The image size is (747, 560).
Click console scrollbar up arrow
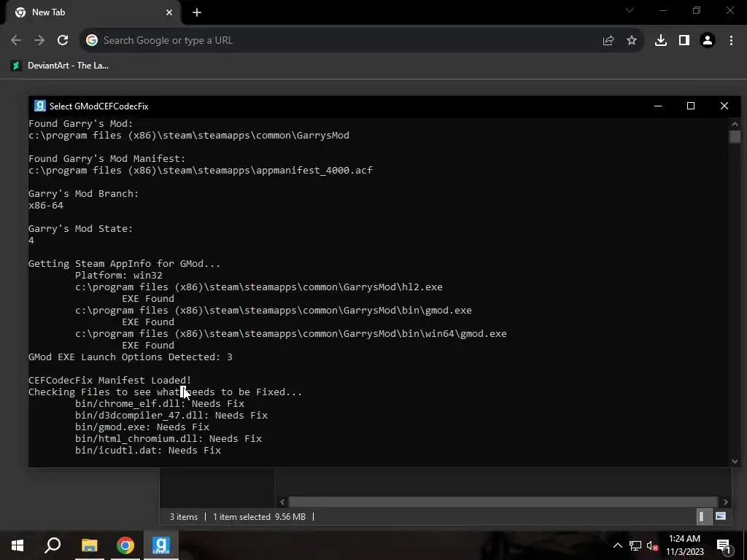[735, 124]
